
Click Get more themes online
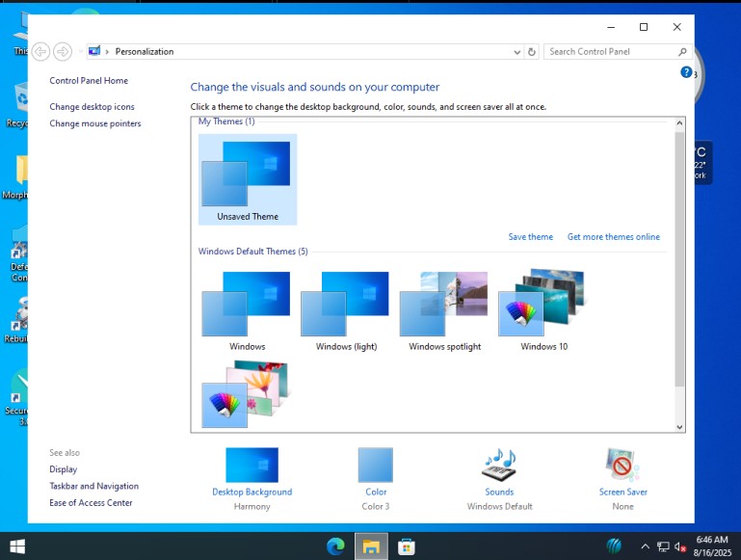pyautogui.click(x=614, y=237)
